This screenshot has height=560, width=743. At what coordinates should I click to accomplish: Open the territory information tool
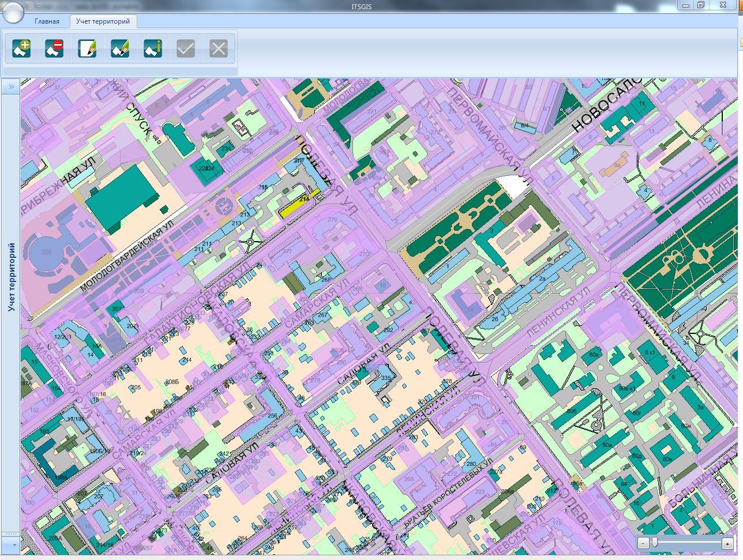[x=153, y=48]
